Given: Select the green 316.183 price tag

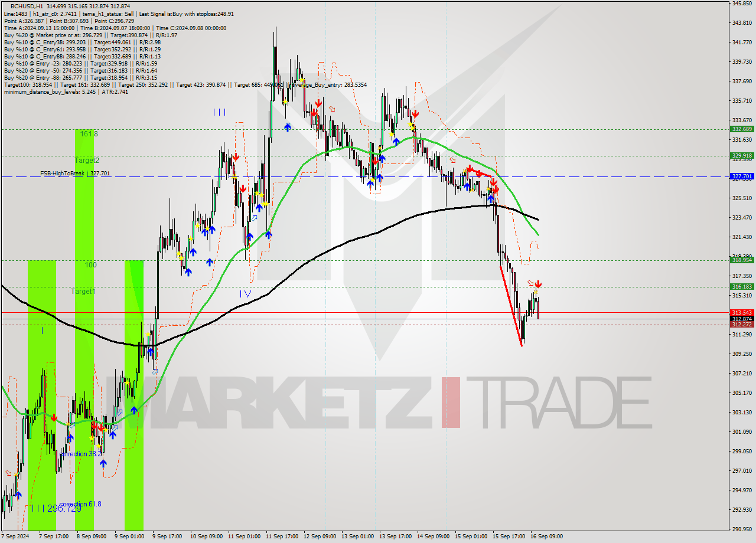Looking at the screenshot, I should [x=742, y=287].
